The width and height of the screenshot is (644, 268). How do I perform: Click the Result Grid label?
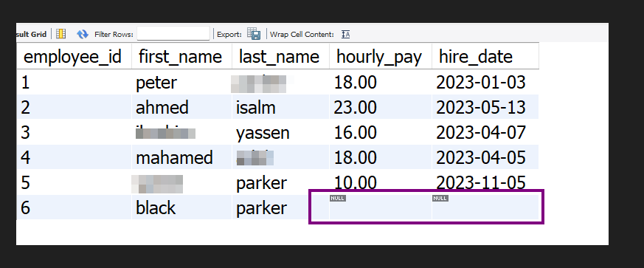coord(31,34)
